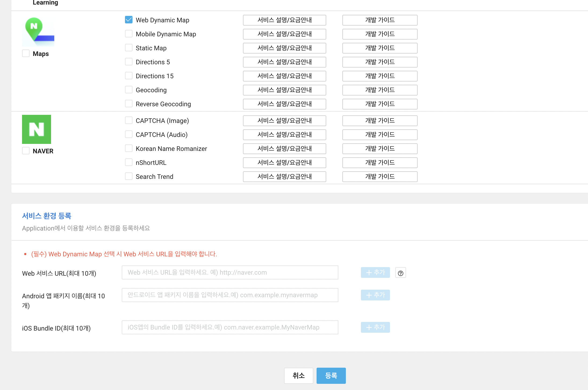Focus the Android app package name field

[230, 295]
